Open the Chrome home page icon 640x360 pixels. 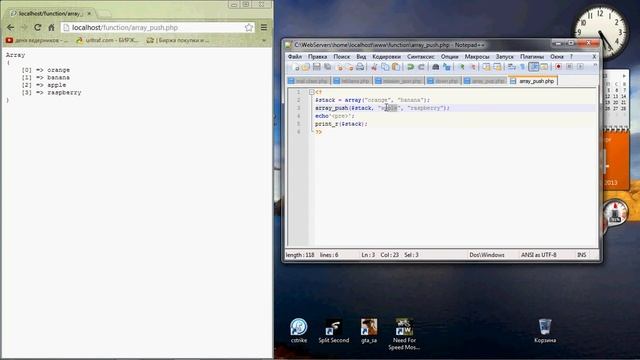[51, 27]
